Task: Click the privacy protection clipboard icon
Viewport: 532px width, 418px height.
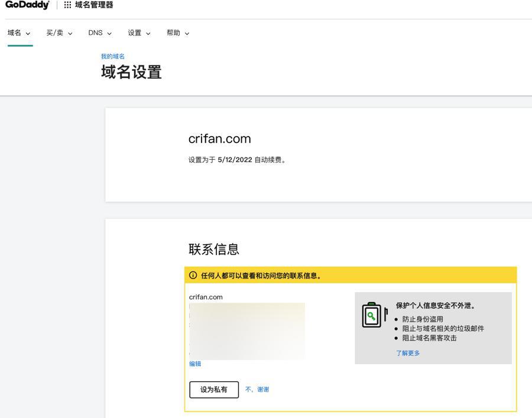Action: tap(375, 315)
